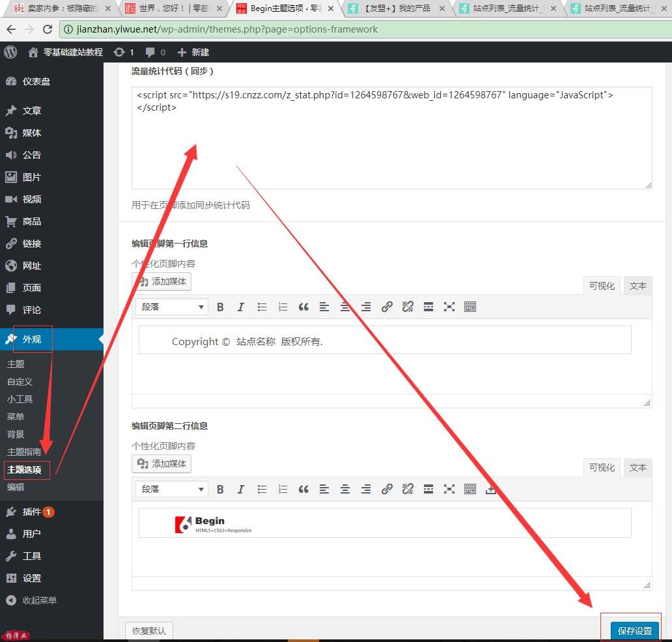Switch first footer editor to 可视化 tab
Screen dimensions: 672x642
(x=602, y=286)
